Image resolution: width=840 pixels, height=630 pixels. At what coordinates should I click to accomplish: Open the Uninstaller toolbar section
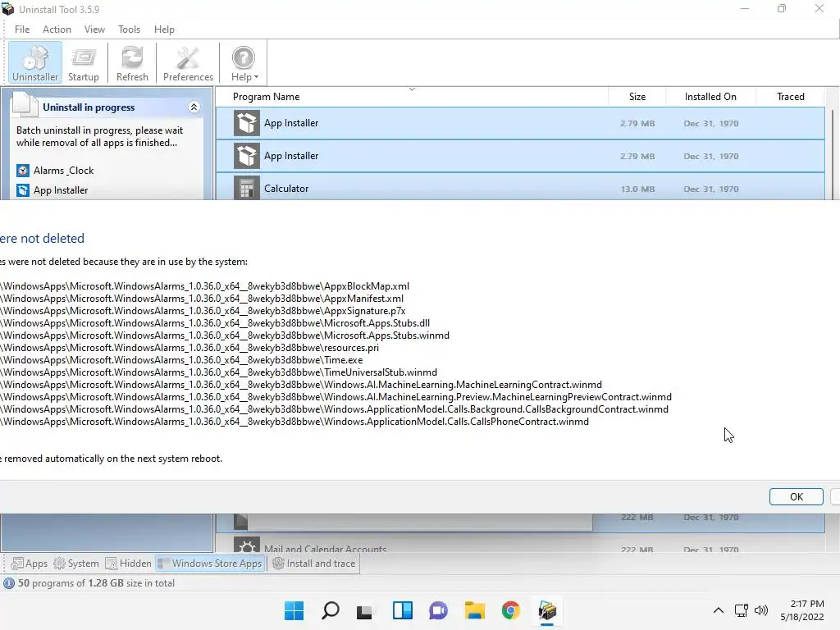coord(34,62)
